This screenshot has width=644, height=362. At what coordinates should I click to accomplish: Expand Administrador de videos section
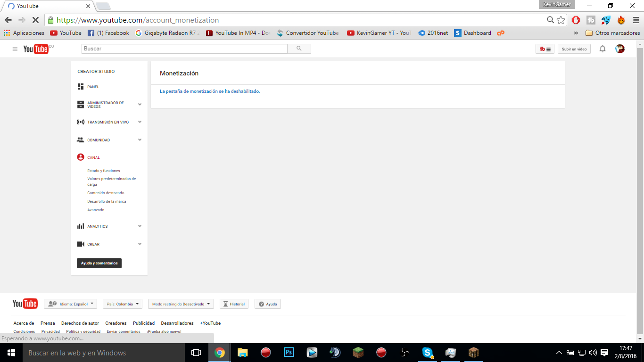pyautogui.click(x=140, y=105)
